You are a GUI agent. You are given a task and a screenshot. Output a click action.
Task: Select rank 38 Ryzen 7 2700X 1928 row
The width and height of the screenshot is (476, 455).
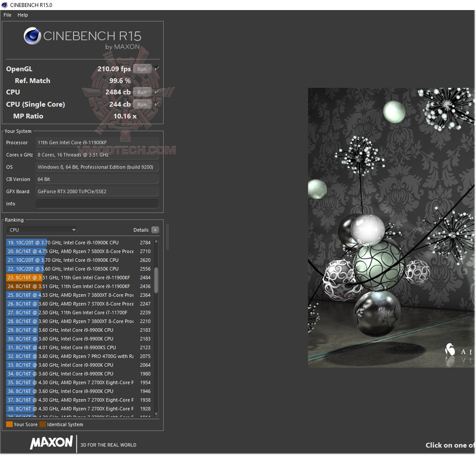coord(80,409)
